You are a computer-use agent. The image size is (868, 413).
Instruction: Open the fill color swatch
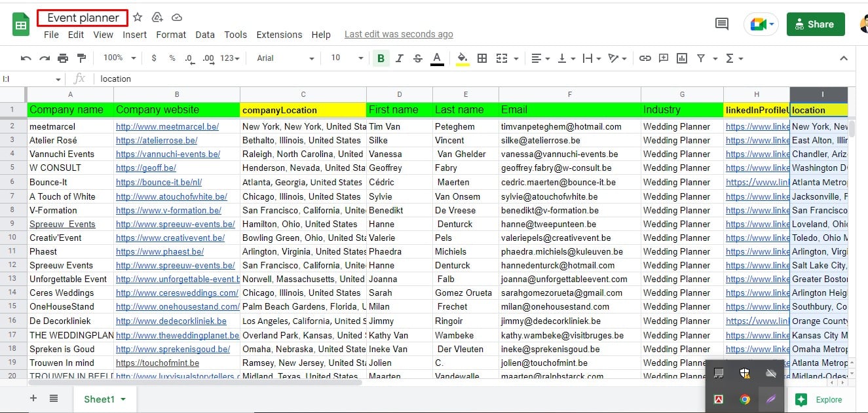461,58
